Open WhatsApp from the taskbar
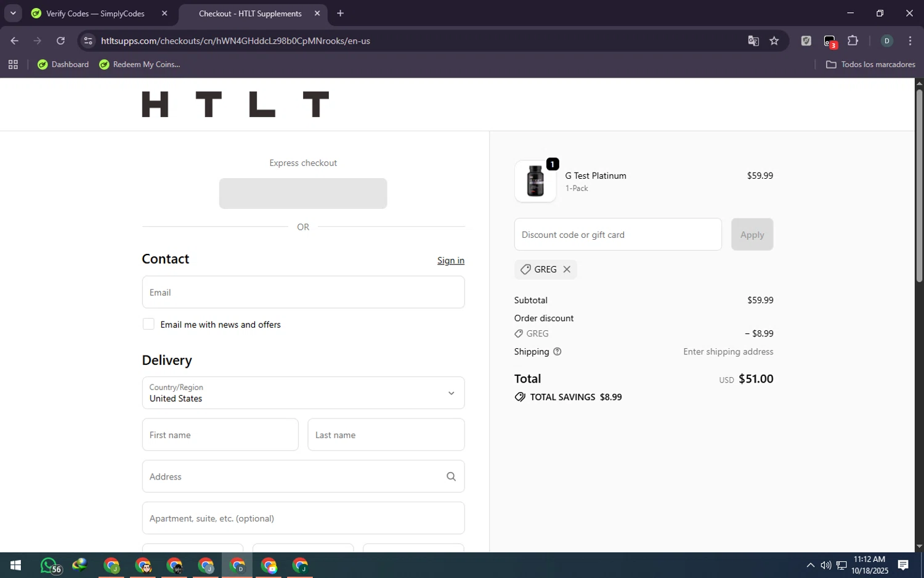Viewport: 924px width, 578px height. [49, 565]
